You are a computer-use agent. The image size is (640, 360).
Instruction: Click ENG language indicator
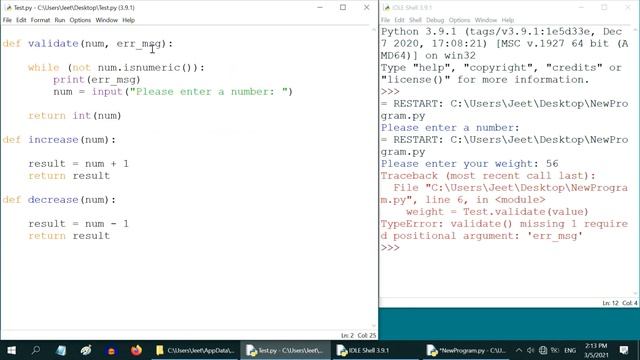click(570, 350)
